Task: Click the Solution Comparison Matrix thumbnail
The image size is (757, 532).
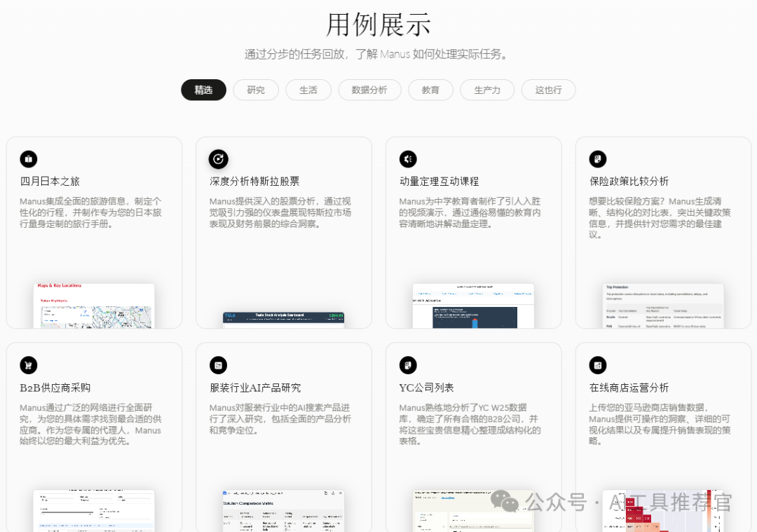Action: coord(283,511)
